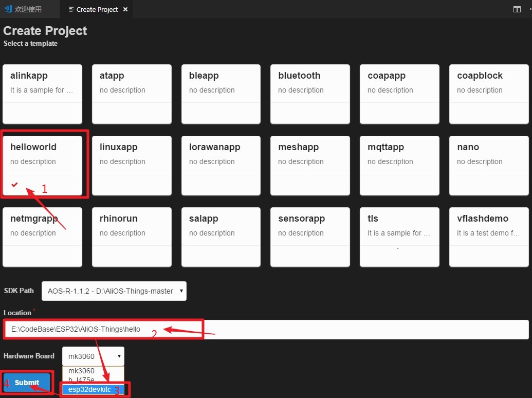Switch to the 欢迎使用 tab

[x=29, y=9]
